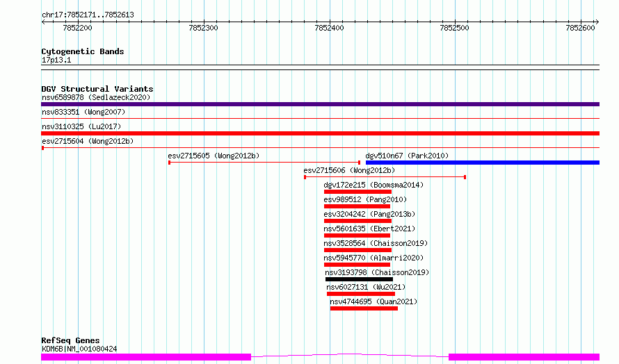
Task: Open the esv3204242 (Pang2013b) label
Action: 369,214
